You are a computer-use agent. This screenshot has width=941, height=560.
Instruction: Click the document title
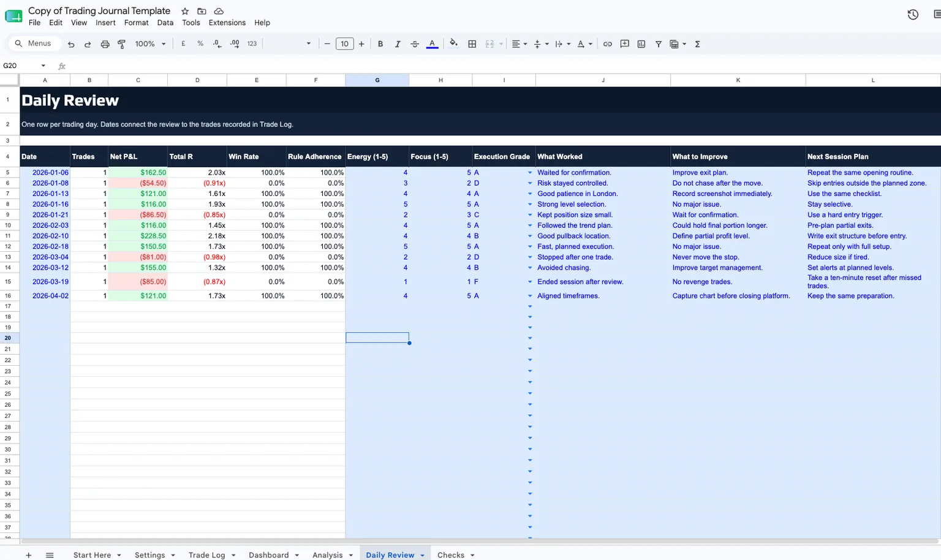tap(99, 10)
